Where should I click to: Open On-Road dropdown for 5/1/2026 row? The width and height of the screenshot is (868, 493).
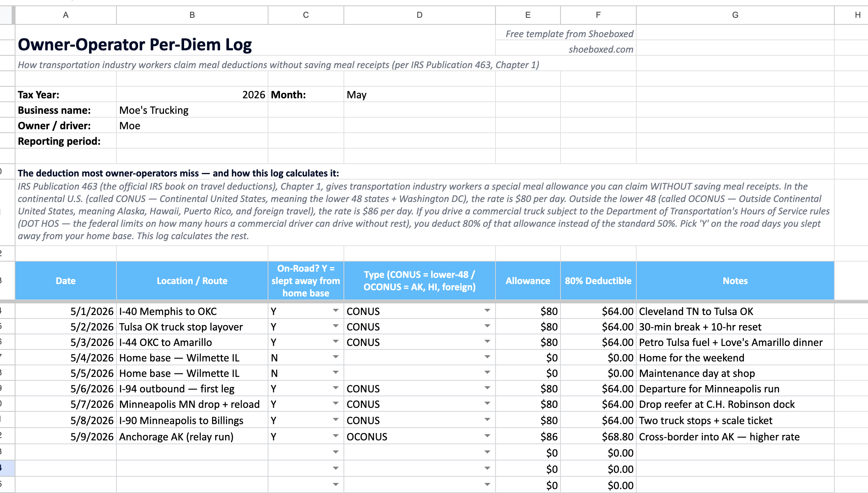335,311
